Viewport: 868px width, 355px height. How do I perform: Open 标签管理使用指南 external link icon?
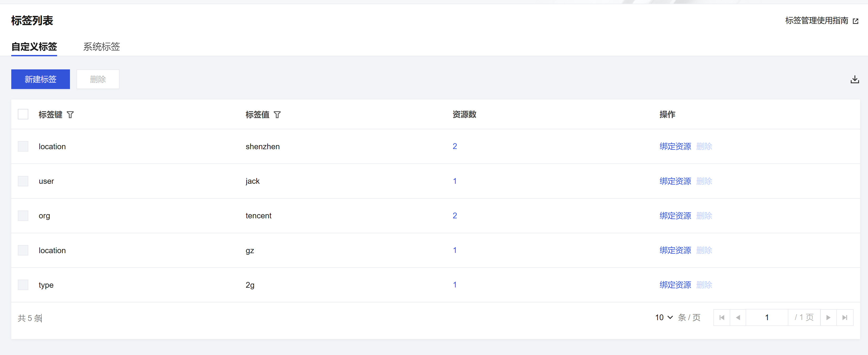click(x=855, y=21)
